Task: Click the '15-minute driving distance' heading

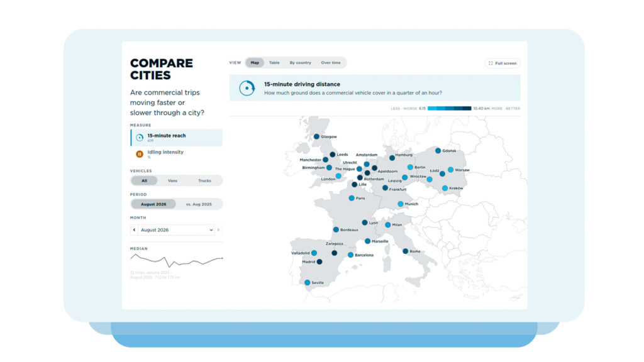Action: pyautogui.click(x=302, y=84)
